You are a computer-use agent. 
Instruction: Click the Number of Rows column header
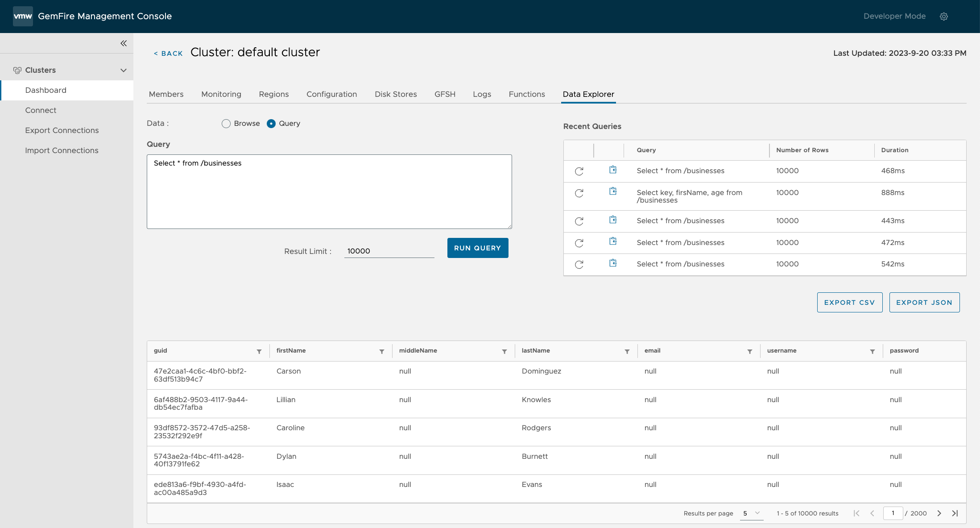pos(802,150)
